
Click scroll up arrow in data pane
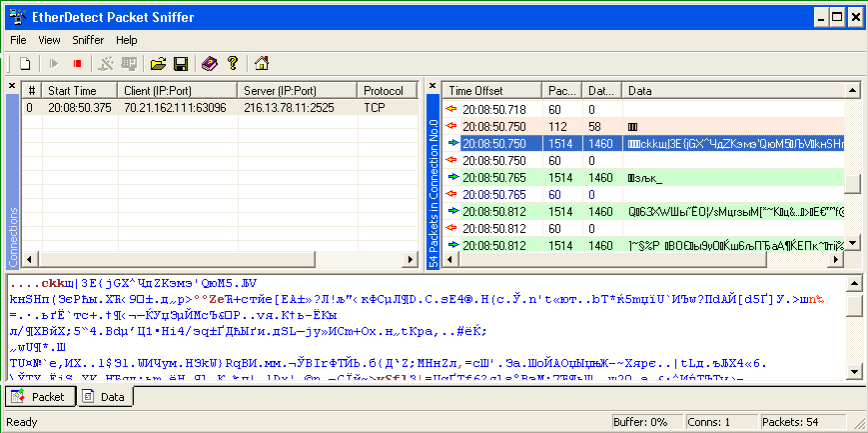[x=854, y=283]
